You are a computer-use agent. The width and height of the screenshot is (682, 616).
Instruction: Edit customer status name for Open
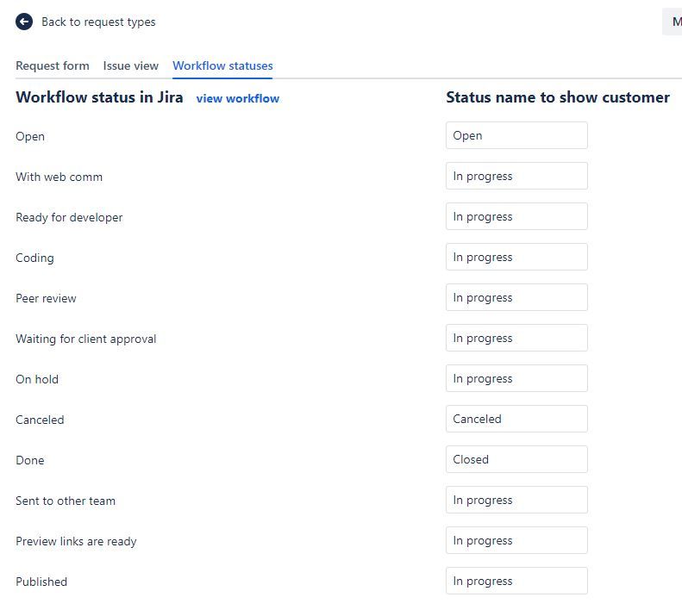(x=516, y=135)
